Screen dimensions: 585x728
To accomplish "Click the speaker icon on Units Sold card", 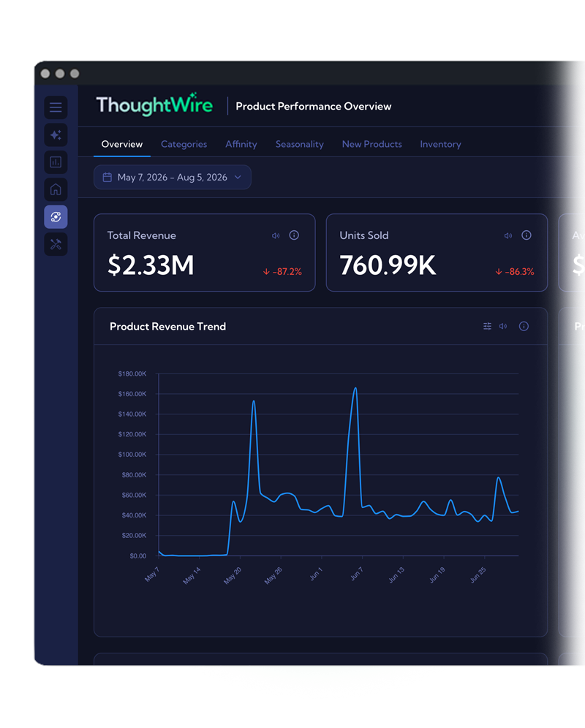I will 508,236.
